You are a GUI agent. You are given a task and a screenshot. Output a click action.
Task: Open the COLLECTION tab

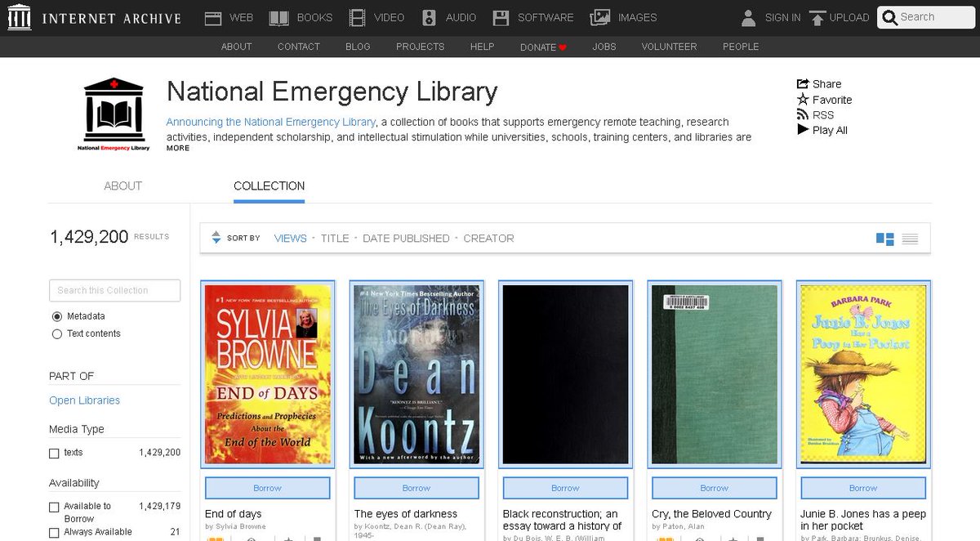(269, 186)
